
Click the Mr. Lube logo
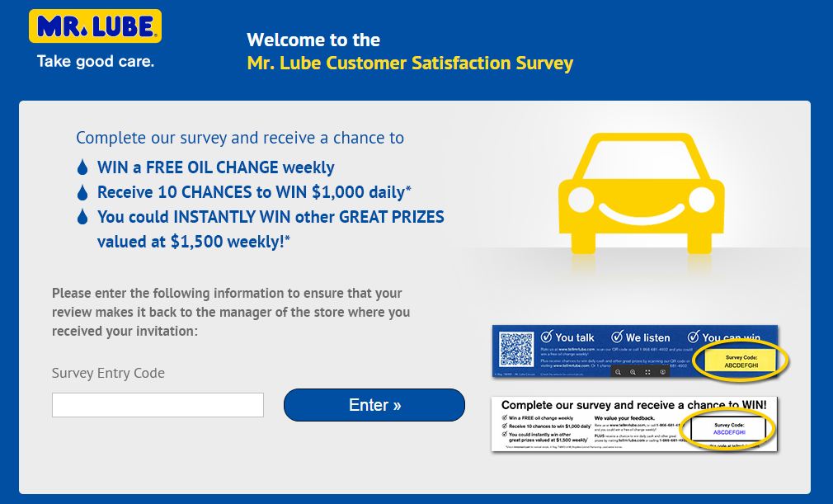(x=95, y=26)
